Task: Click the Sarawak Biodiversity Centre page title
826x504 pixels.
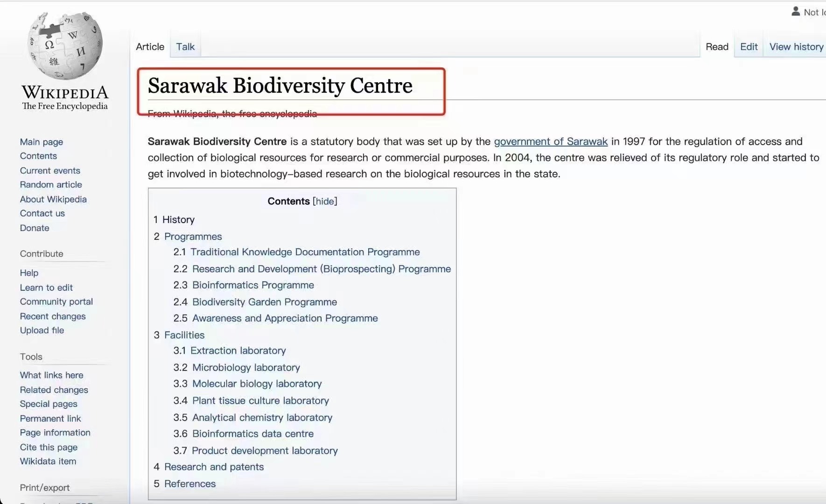Action: [x=280, y=85]
